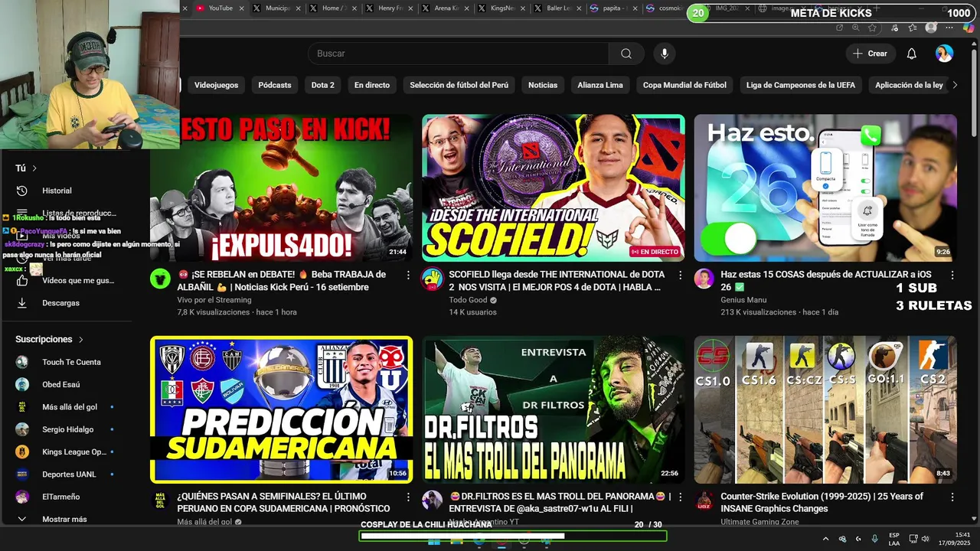980x551 pixels.
Task: Open the notifications bell
Action: point(911,54)
